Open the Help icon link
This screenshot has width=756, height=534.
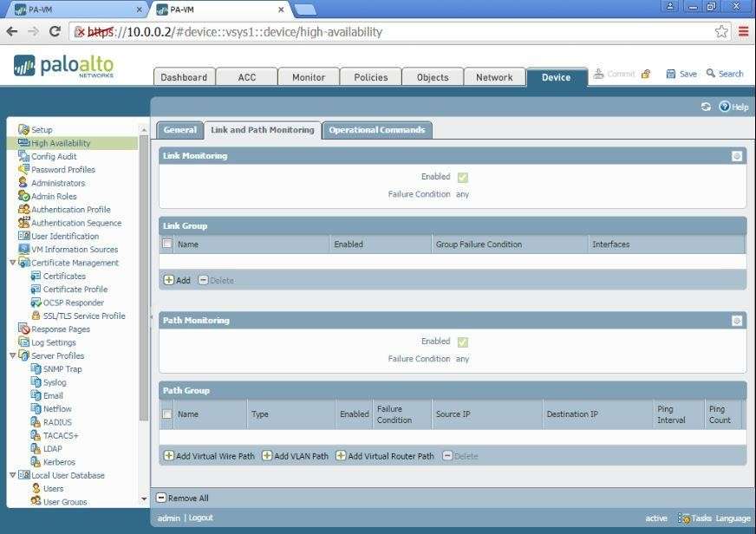point(725,107)
